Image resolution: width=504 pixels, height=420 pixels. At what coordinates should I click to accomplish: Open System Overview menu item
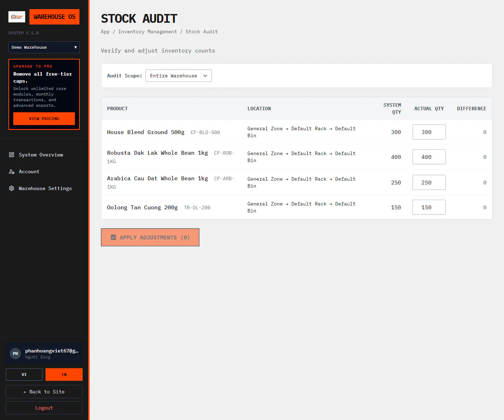pyautogui.click(x=44, y=155)
